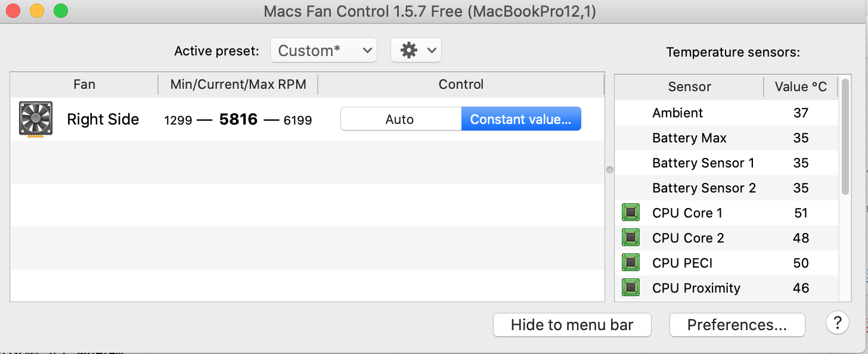Click the CPU Core 2 chip icon
The height and width of the screenshot is (354, 868).
click(630, 238)
